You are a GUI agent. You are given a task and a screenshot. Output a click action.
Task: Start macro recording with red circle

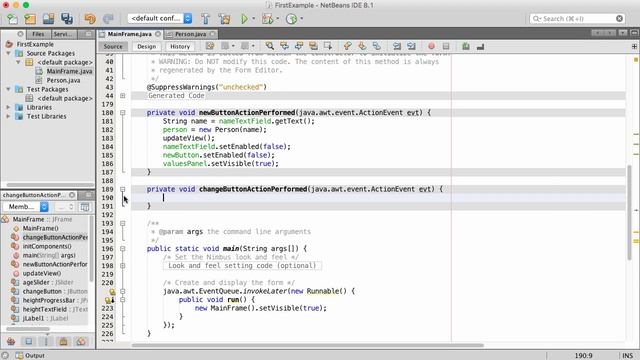point(431,46)
